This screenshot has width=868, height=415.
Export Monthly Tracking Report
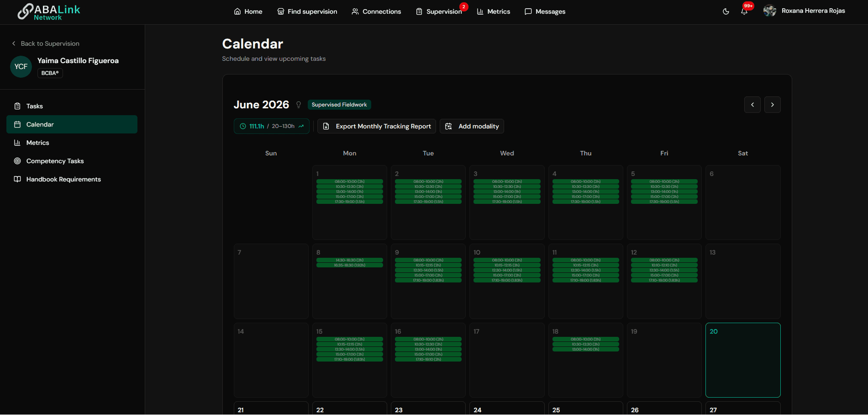pyautogui.click(x=377, y=126)
